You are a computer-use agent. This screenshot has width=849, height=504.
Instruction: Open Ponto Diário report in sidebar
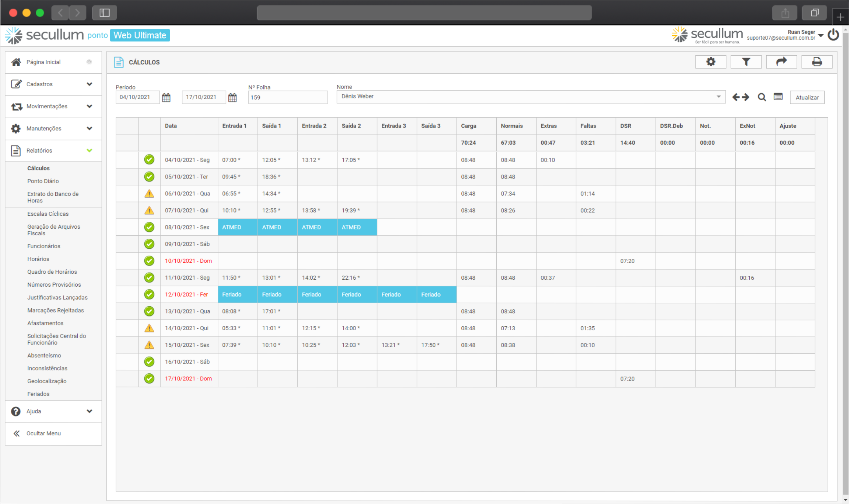tap(43, 181)
